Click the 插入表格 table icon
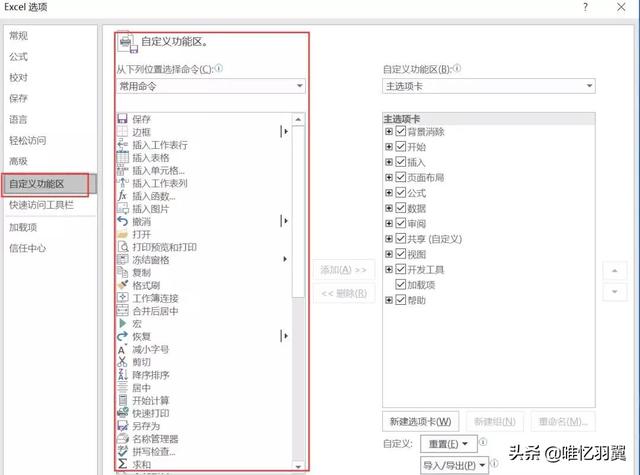 pyautogui.click(x=122, y=157)
